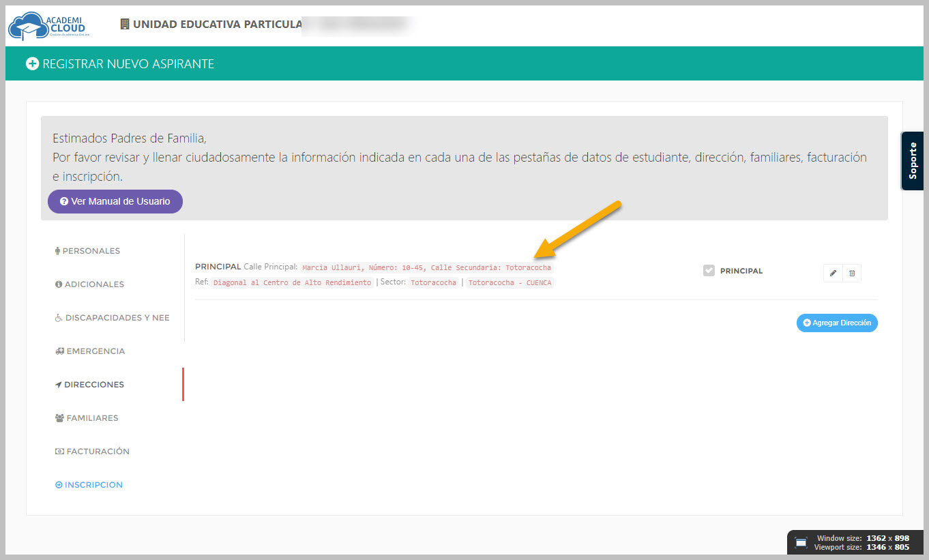
Task: Open the Familiares tab
Action: click(x=87, y=418)
